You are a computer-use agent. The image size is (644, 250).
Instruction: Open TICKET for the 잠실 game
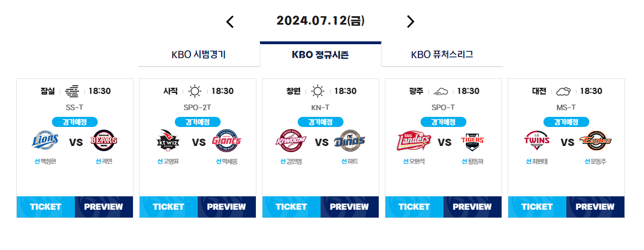pyautogui.click(x=46, y=207)
